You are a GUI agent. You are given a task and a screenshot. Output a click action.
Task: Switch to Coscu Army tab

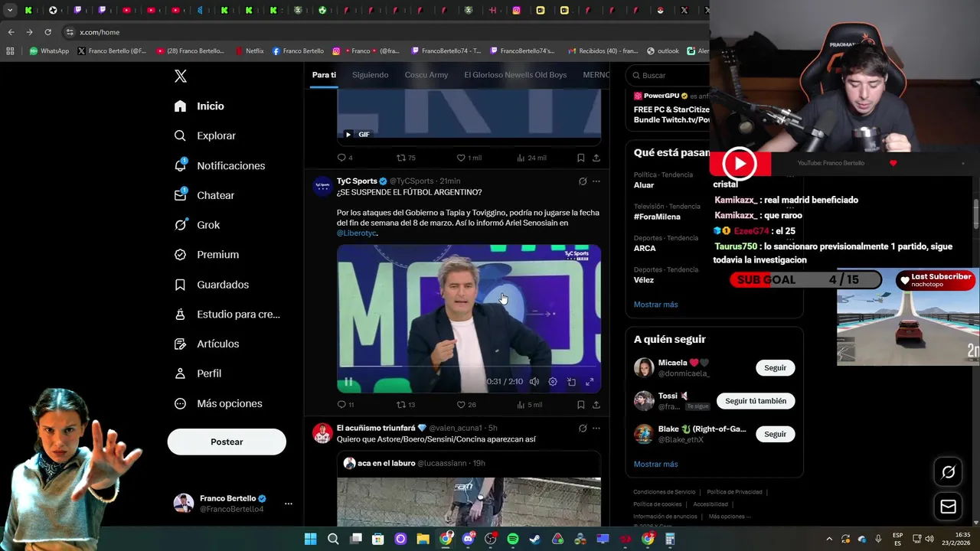pyautogui.click(x=426, y=75)
